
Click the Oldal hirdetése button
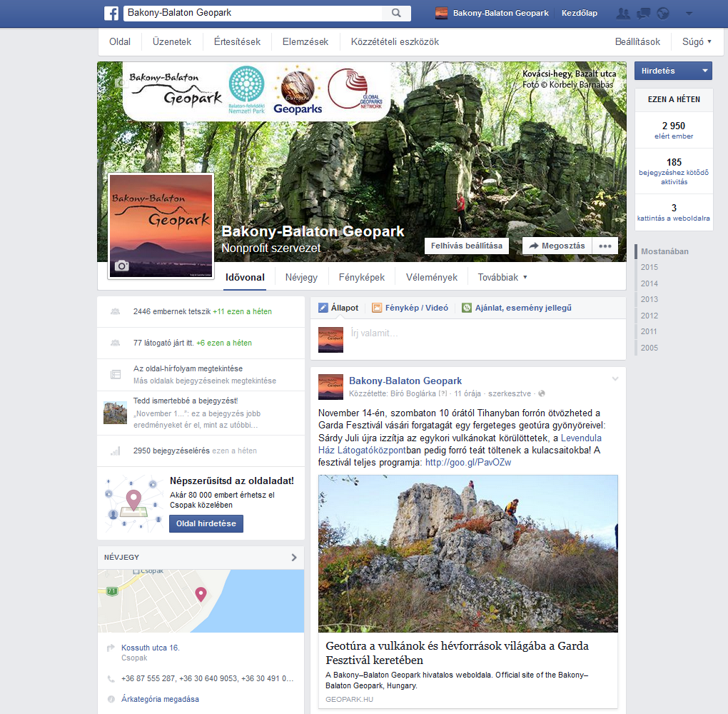[206, 523]
